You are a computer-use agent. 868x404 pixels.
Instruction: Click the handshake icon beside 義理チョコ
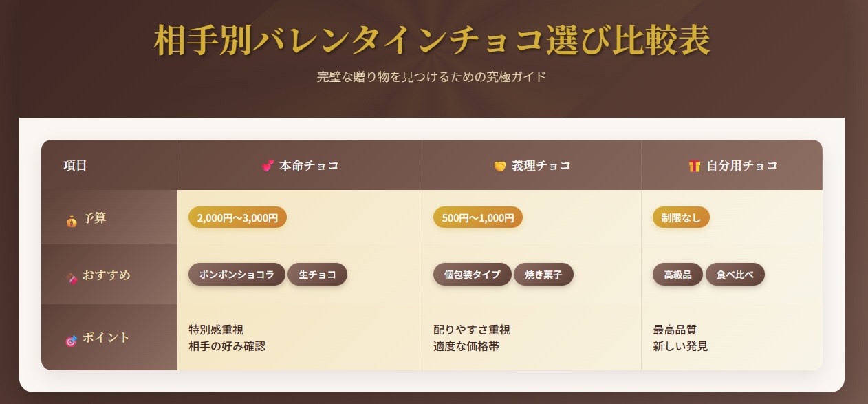pyautogui.click(x=500, y=166)
